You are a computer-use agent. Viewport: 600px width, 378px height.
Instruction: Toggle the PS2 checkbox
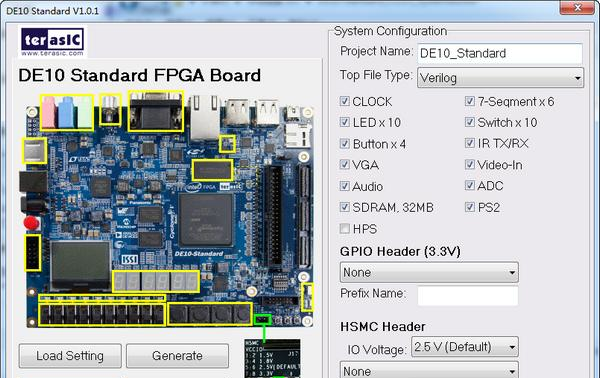pos(470,207)
